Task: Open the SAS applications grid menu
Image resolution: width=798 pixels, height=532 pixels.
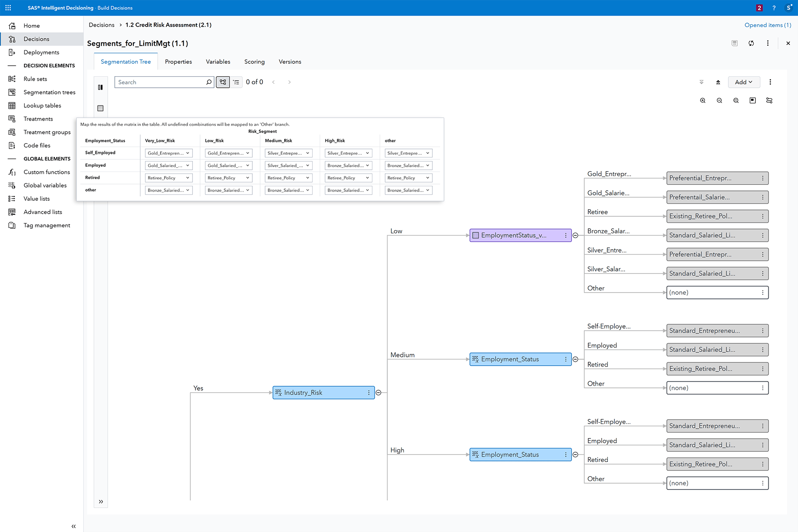Action: pyautogui.click(x=8, y=8)
